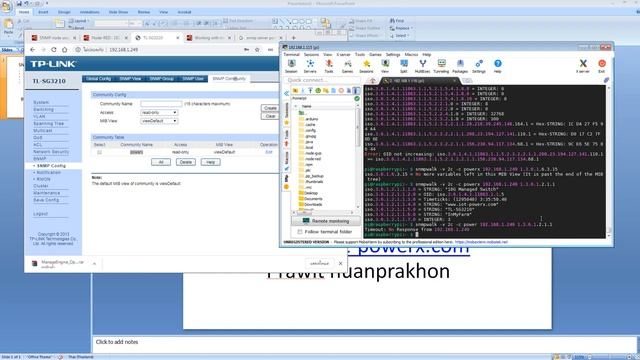Click to add notes area in PowerPoint
The image size is (640, 360).
click(x=365, y=344)
